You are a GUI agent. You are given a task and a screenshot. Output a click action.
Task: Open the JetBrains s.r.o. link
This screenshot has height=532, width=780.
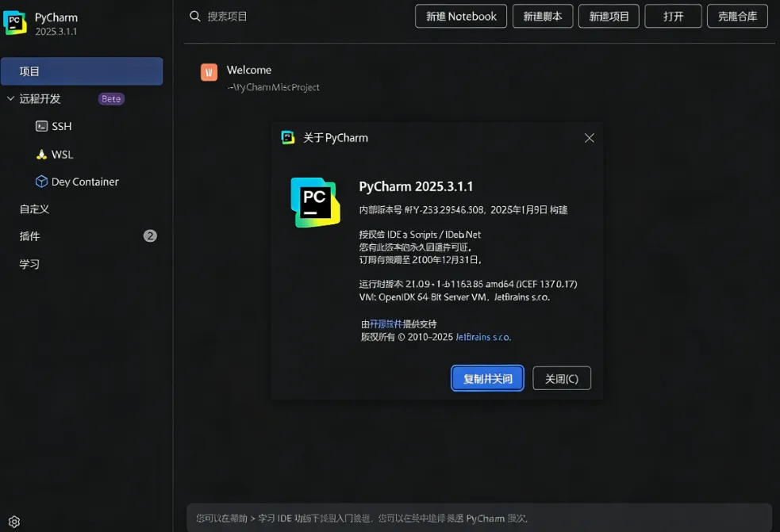click(483, 337)
